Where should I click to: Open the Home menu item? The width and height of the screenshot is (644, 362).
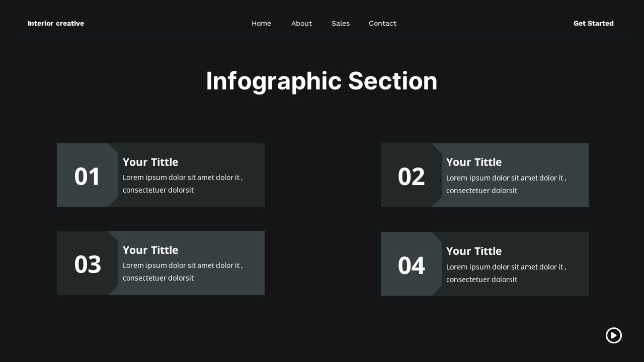(261, 23)
